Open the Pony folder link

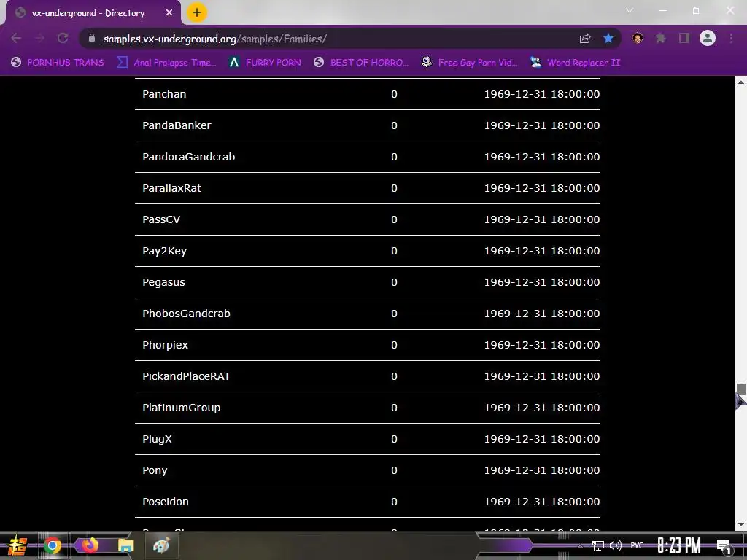(155, 470)
